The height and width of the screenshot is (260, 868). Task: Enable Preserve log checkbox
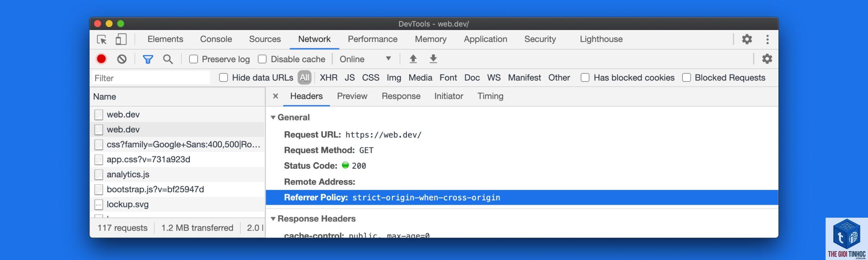(x=194, y=59)
